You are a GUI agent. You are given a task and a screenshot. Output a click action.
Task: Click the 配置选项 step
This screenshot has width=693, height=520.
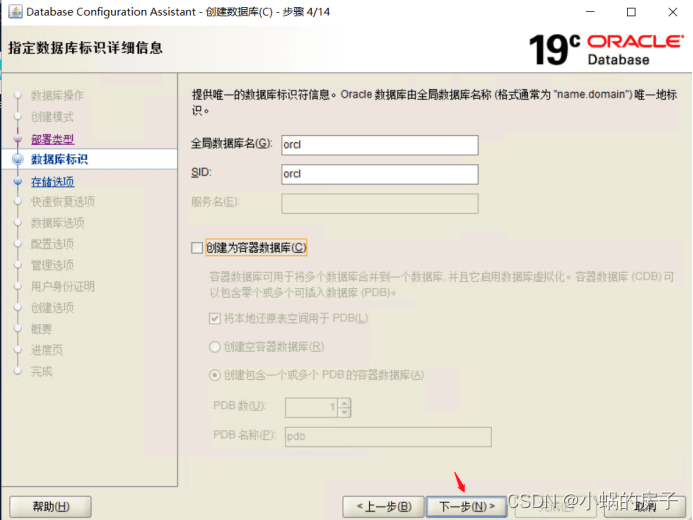(52, 244)
